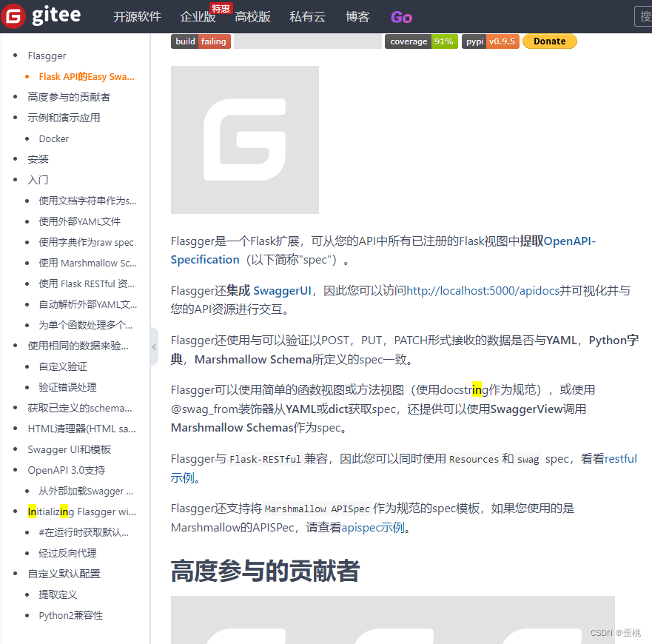Jump to 示例和演示应用 section
652x644 pixels.
click(x=64, y=118)
